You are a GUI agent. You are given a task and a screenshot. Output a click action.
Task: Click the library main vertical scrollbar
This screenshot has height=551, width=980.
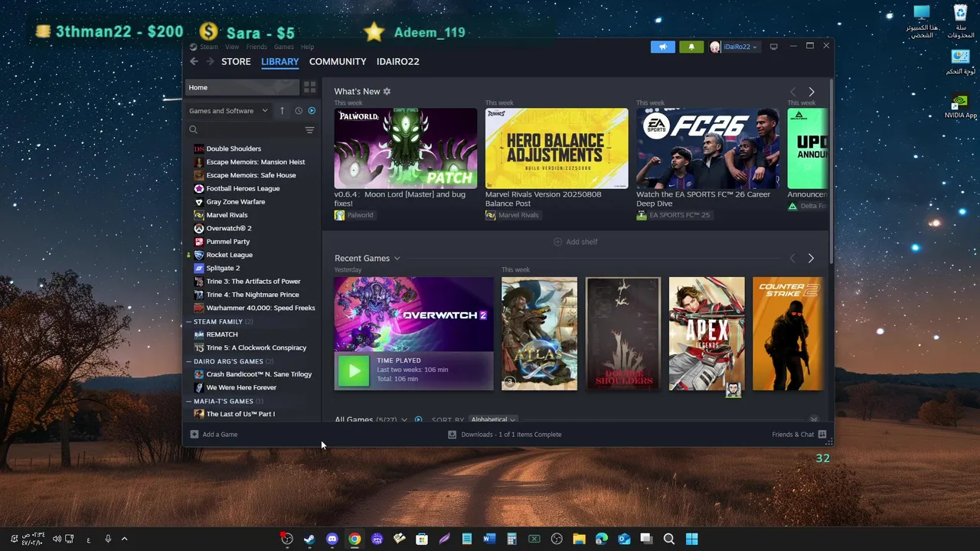831,170
